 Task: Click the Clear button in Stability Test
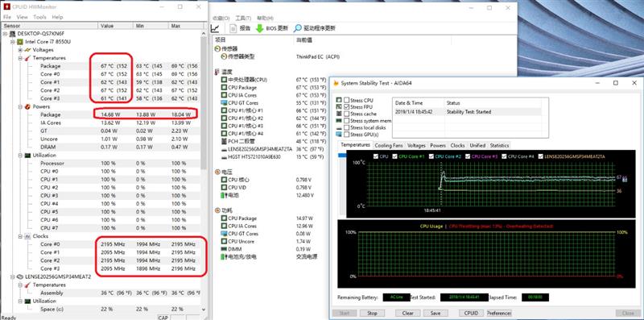(x=408, y=313)
